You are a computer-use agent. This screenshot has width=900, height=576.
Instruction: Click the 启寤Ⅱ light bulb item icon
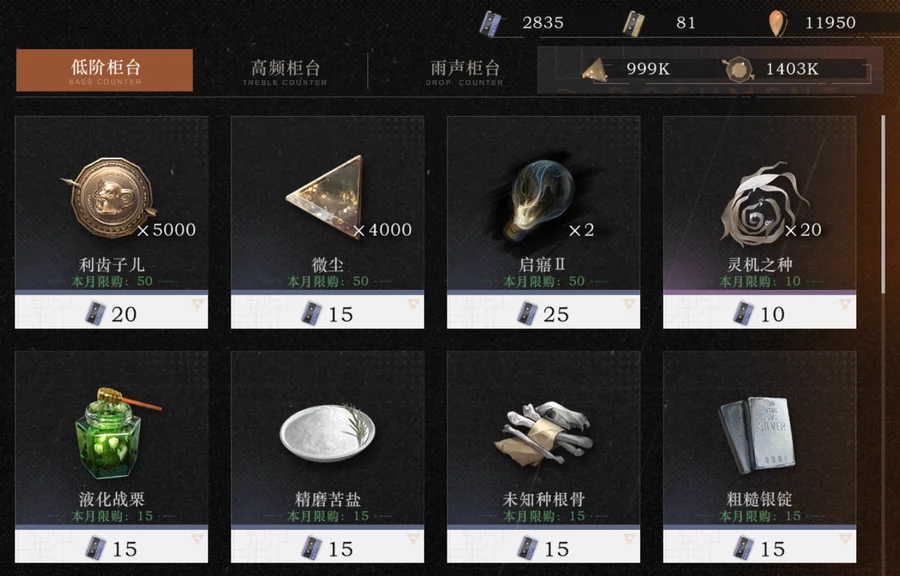pyautogui.click(x=540, y=199)
